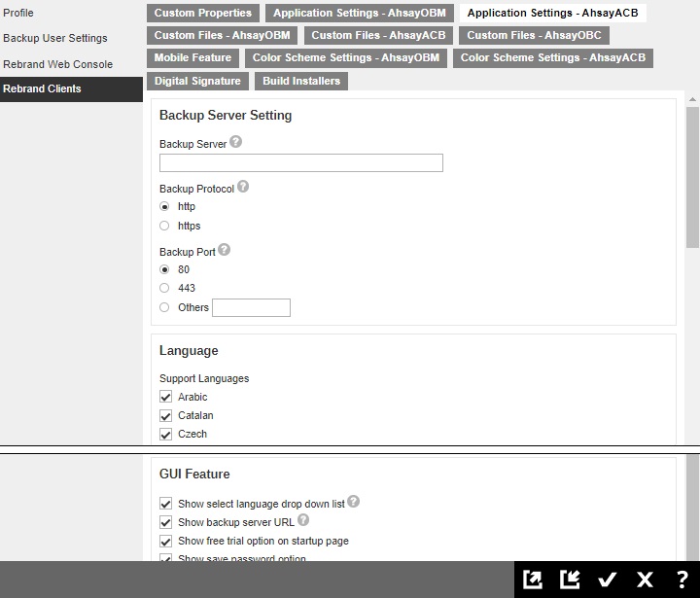The width and height of the screenshot is (700, 598).
Task: Open help for select language drop down option
Action: point(353,502)
